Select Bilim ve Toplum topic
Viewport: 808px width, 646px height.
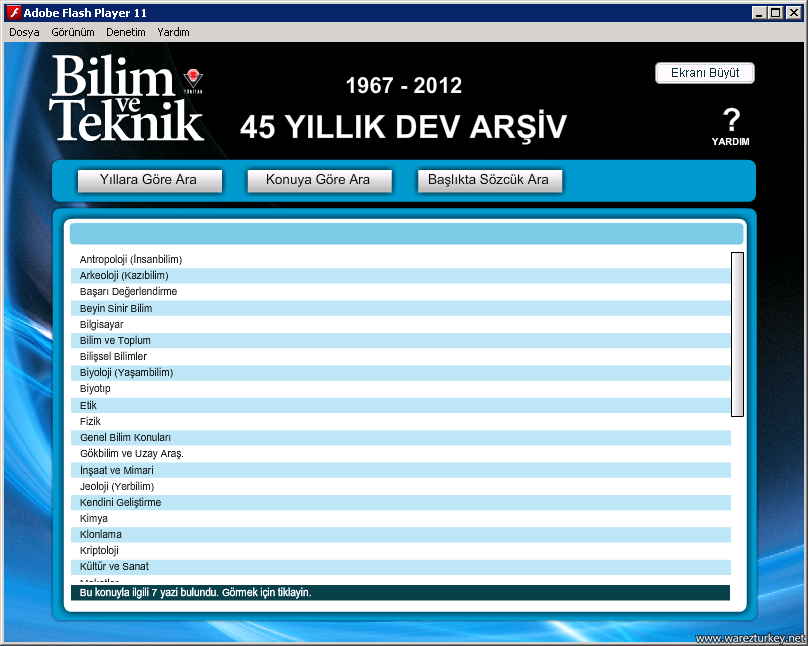coord(401,341)
